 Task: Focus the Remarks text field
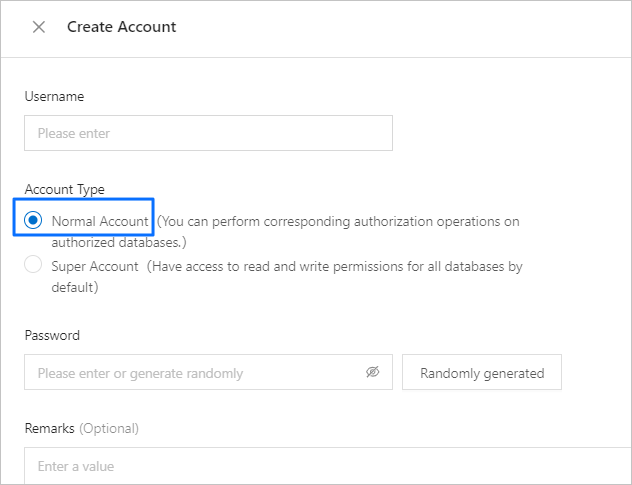pos(320,466)
